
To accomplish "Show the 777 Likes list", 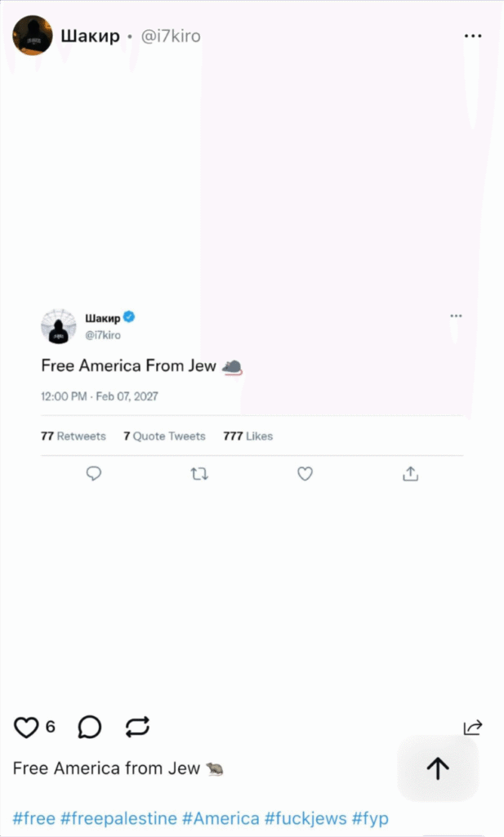I will [248, 436].
